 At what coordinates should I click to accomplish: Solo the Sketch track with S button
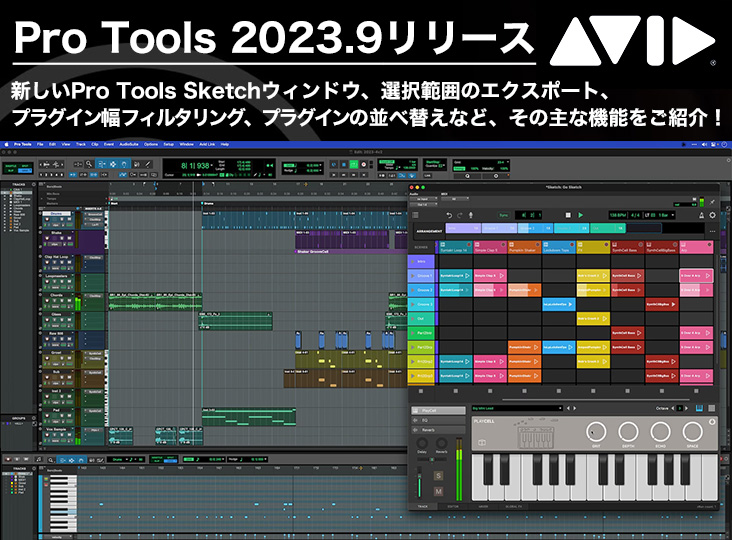tap(438, 476)
